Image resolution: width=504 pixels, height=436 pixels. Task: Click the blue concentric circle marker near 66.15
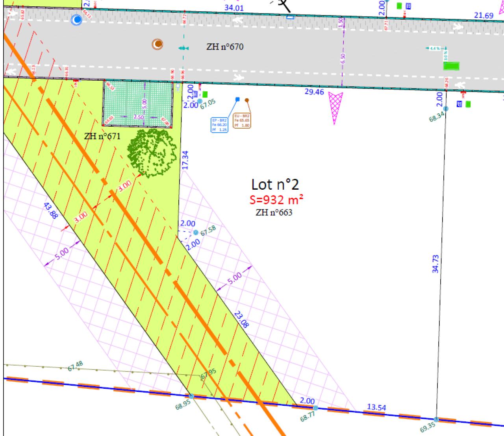click(x=76, y=19)
